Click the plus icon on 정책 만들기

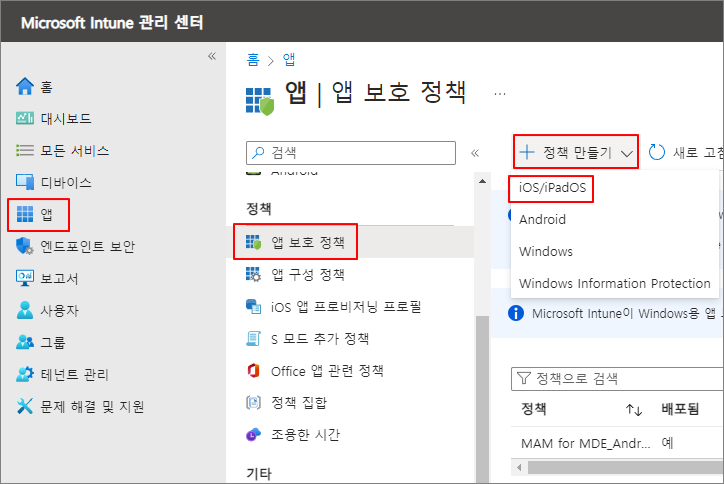click(527, 151)
